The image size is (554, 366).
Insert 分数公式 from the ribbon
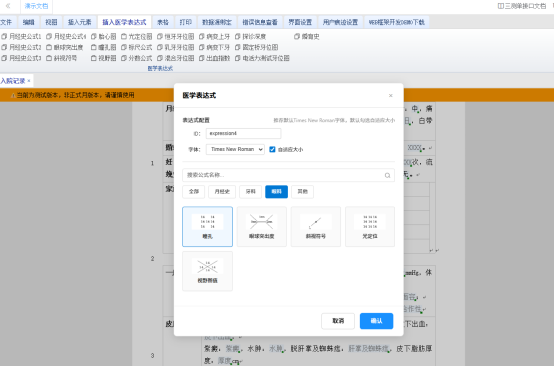point(136,58)
